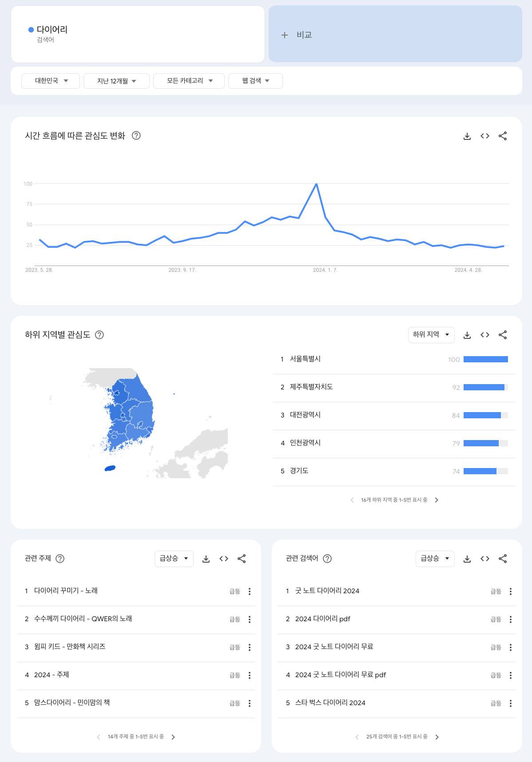Screen dimensions: 532x762
Task: Show next page of related queries
Action: point(437,736)
